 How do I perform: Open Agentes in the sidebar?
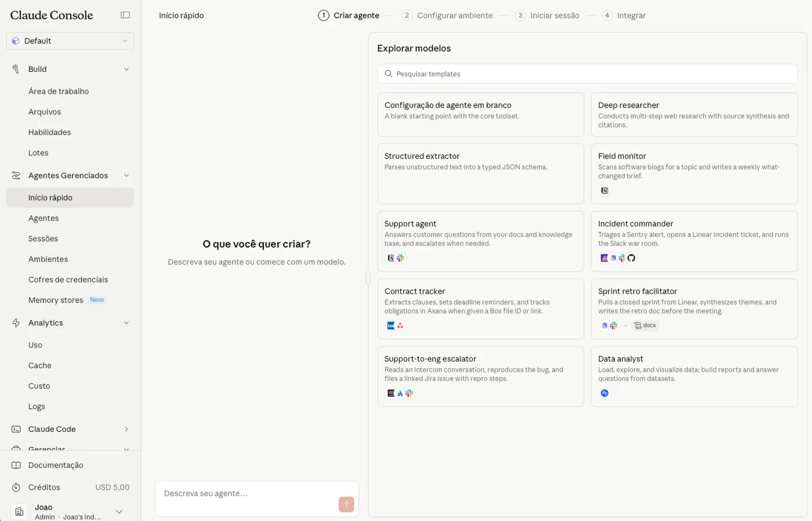tap(70, 218)
